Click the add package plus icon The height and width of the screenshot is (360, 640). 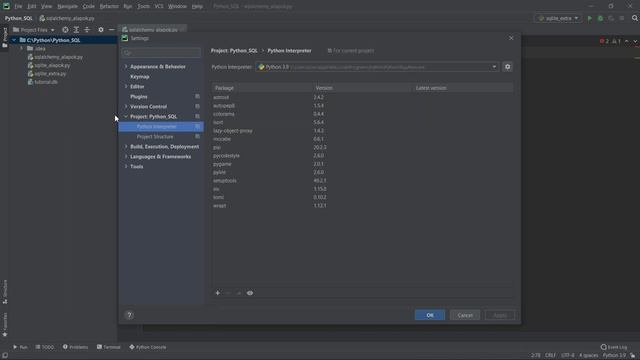coord(218,293)
